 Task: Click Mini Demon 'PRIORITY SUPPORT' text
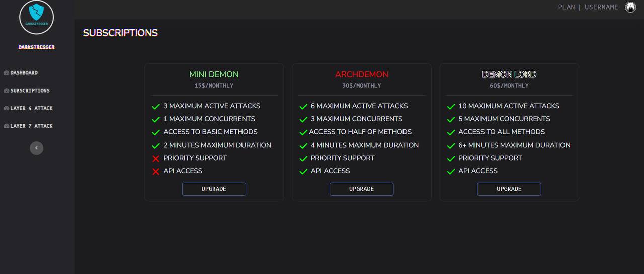pyautogui.click(x=195, y=158)
